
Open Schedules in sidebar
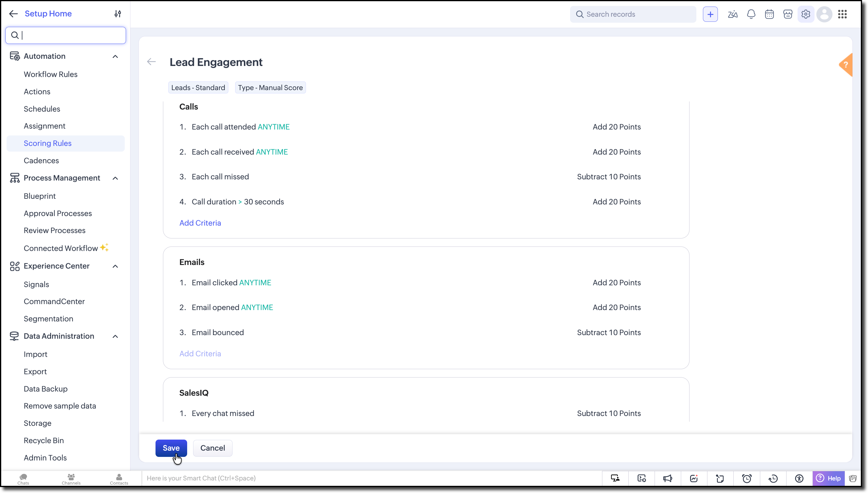(42, 109)
